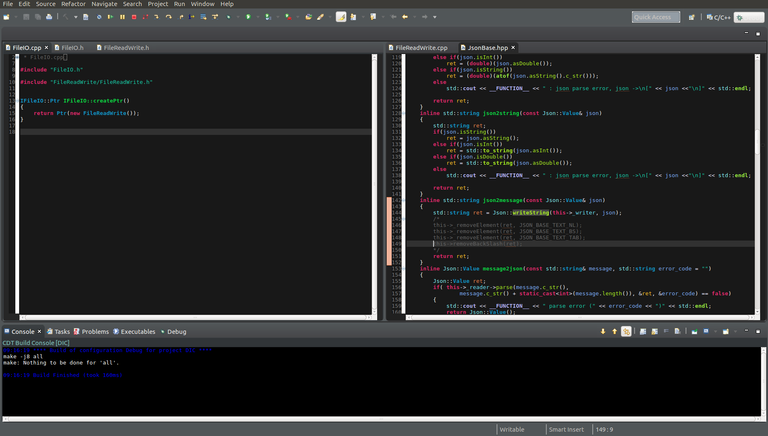Click the Step Over icon
Viewport: 768px width, 436px height.
pos(168,17)
